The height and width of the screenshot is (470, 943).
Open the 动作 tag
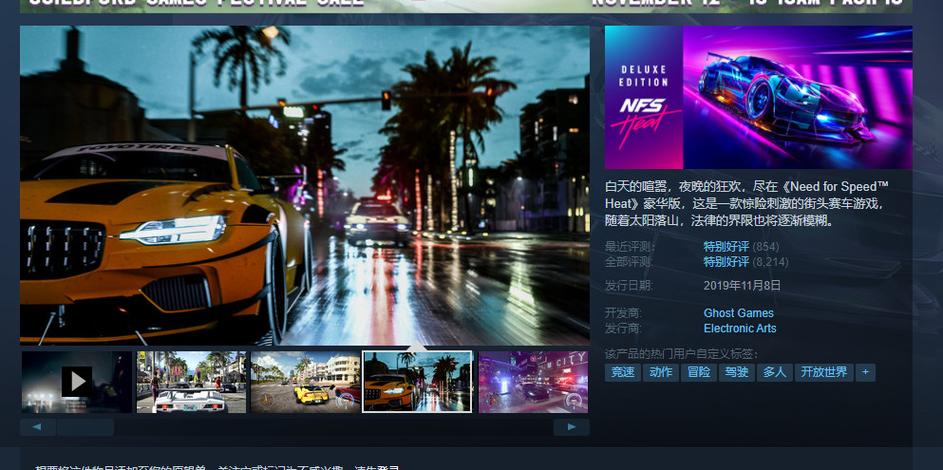pyautogui.click(x=661, y=372)
